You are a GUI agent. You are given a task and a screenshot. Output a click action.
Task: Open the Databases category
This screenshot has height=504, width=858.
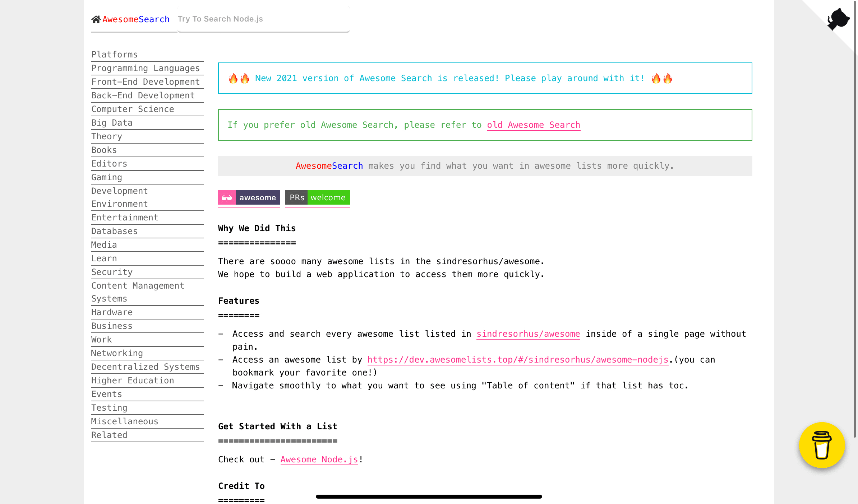coord(147,231)
